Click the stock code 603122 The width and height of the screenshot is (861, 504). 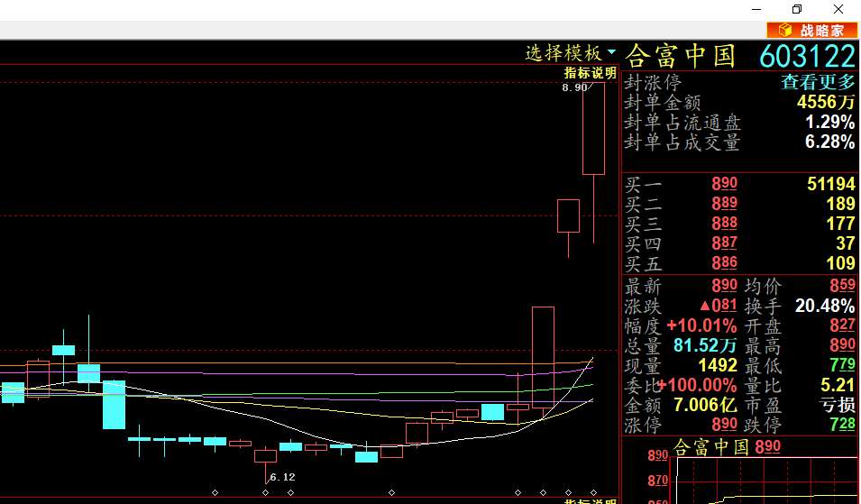808,56
